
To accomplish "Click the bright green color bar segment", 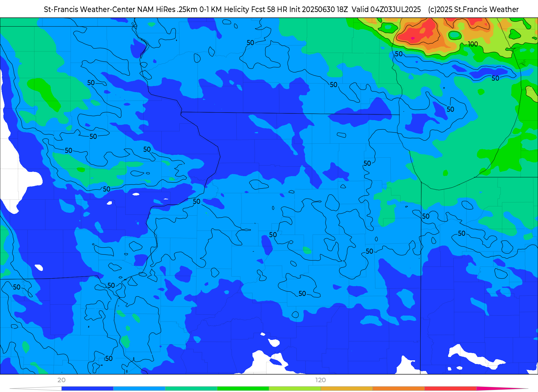I will pos(243,388).
